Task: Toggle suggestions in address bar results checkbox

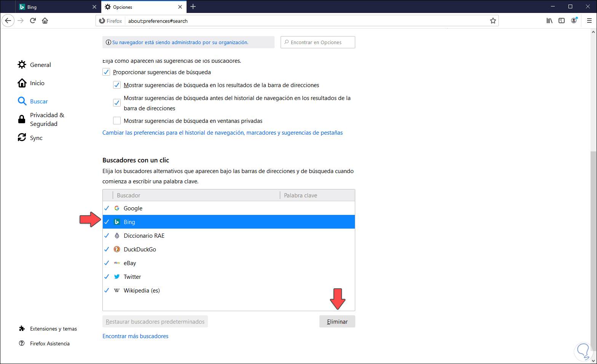Action: point(117,85)
